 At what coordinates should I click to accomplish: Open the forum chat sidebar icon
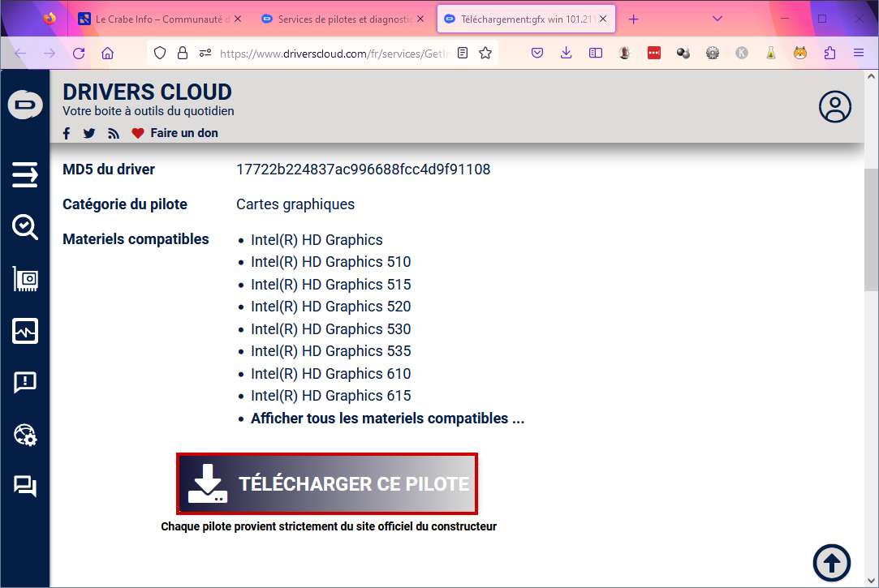24,486
